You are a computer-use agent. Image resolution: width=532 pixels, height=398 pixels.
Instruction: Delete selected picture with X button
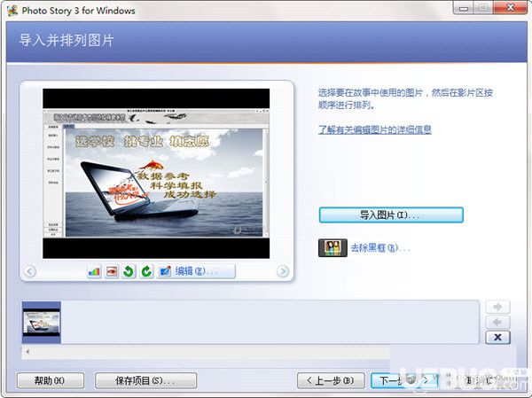[497, 337]
